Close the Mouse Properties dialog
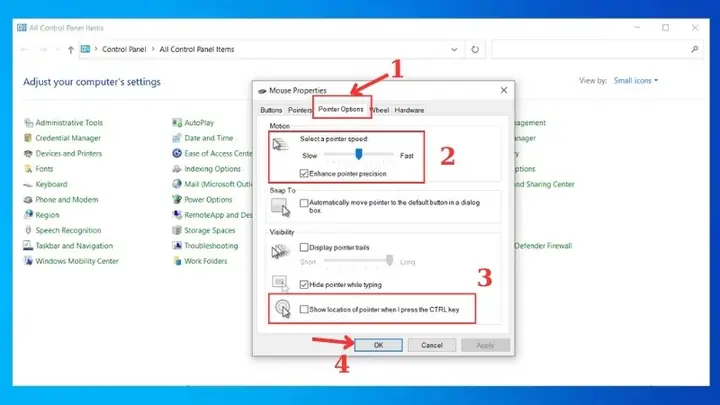 point(504,90)
